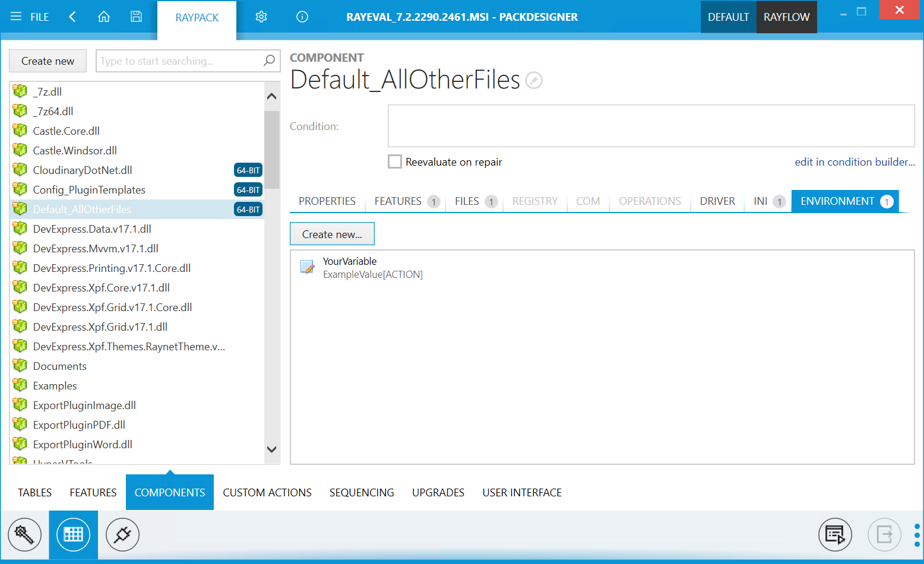Click the plugin connector icon

click(122, 534)
